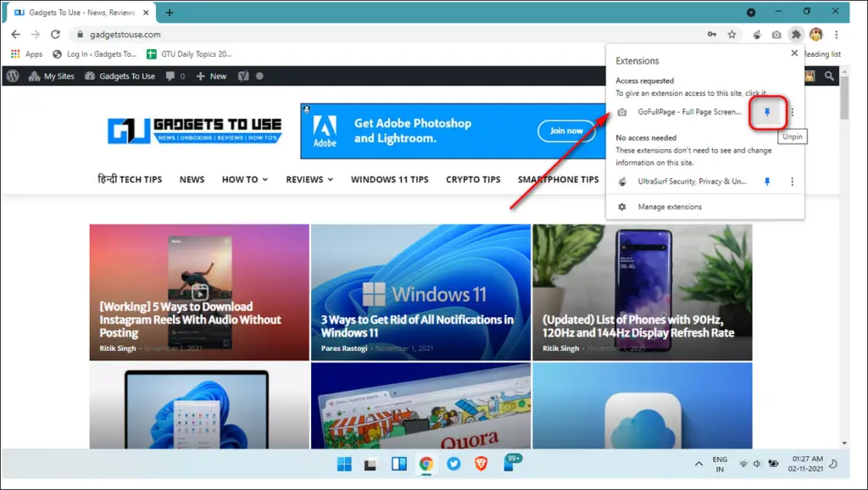The height and width of the screenshot is (490, 868).
Task: Open Gadgets To Use dashboard in admin bar
Action: tap(120, 75)
